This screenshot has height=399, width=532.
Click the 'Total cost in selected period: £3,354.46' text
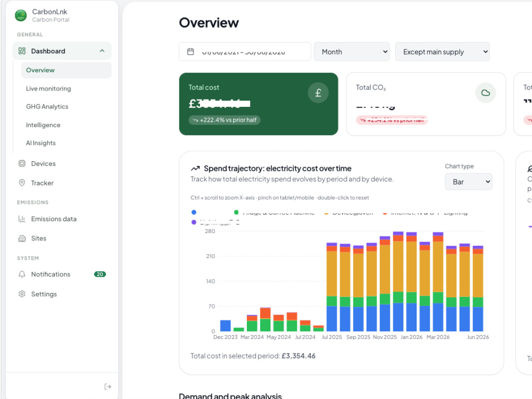click(253, 356)
